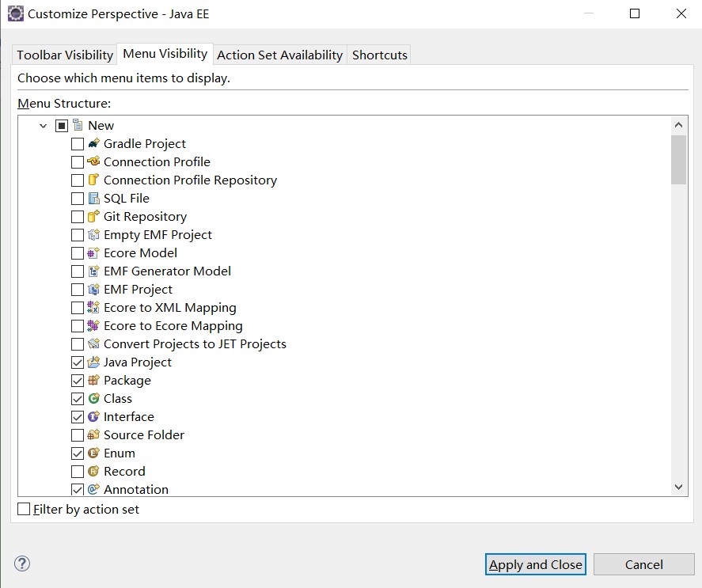This screenshot has height=588, width=702.
Task: Click the scrollbar down arrow
Action: (678, 487)
